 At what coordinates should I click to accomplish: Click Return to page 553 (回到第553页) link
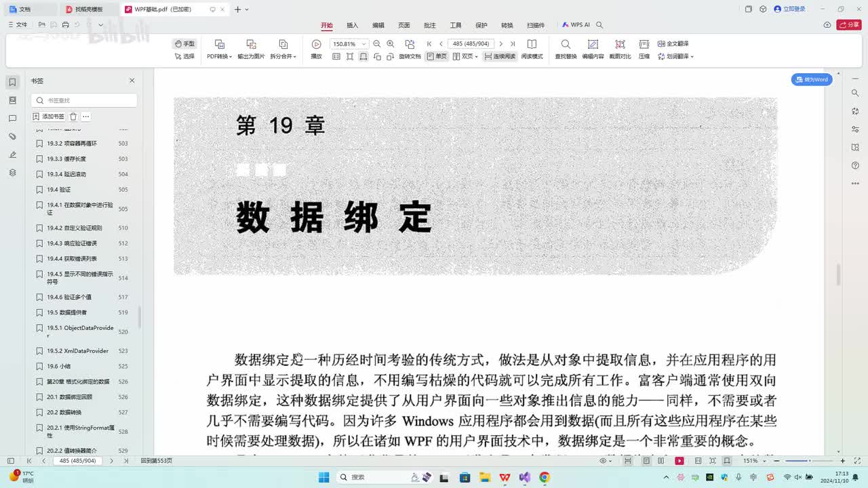point(157,461)
